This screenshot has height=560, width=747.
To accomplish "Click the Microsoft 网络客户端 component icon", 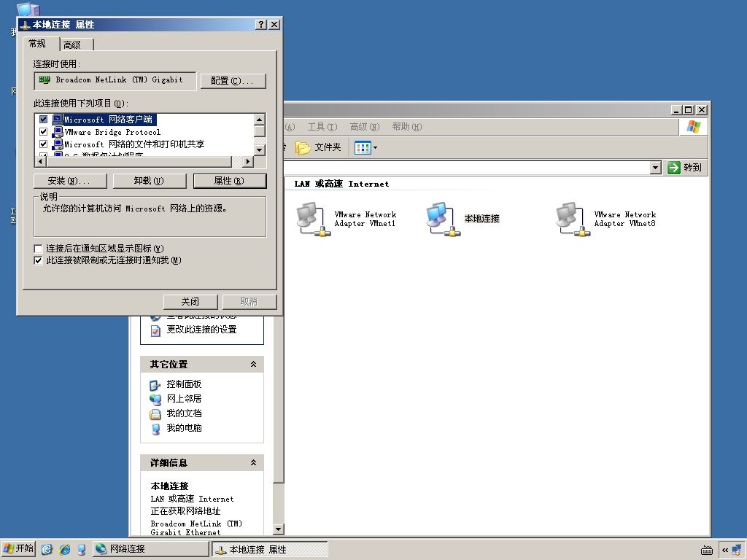I will 57,120.
